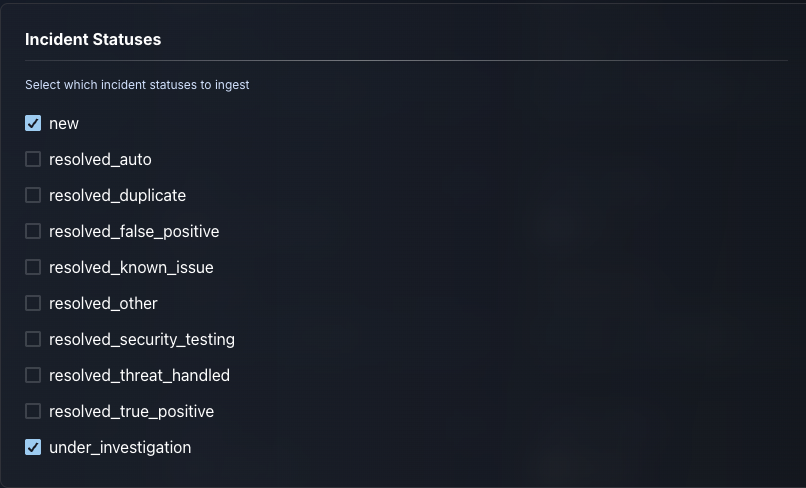
Task: Click the resolved_other label text
Action: pos(103,303)
